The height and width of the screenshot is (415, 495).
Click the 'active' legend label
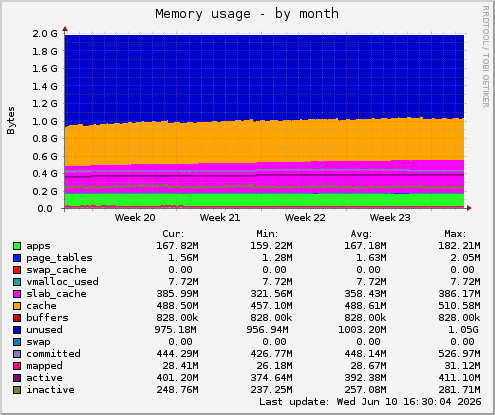click(x=44, y=378)
